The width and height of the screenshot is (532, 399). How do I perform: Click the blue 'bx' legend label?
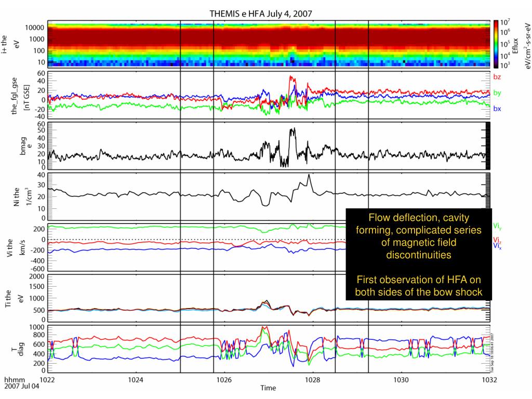pos(497,109)
